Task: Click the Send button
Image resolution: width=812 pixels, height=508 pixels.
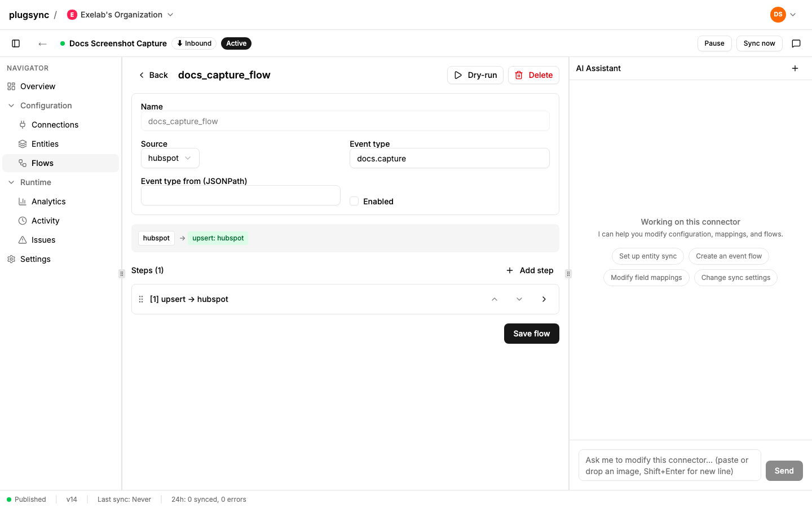Action: coord(784,471)
